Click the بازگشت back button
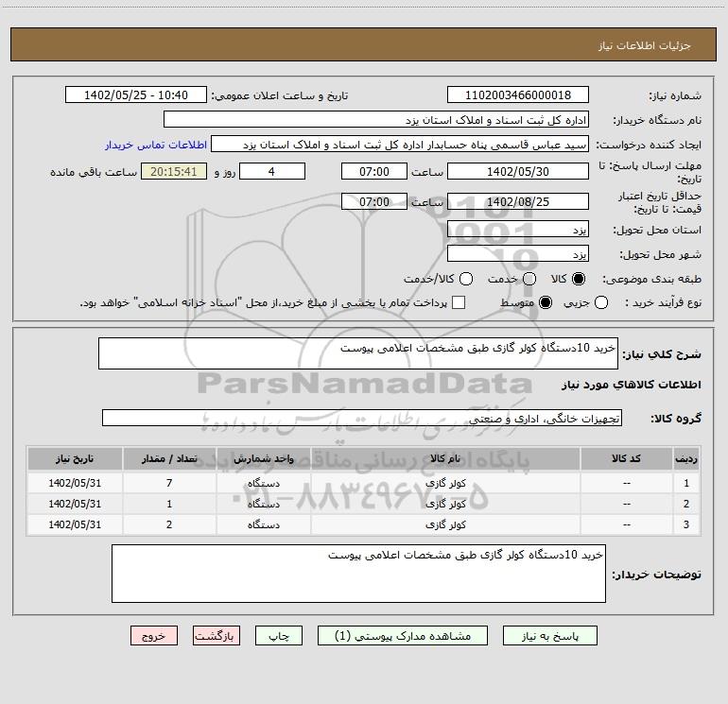 [217, 636]
